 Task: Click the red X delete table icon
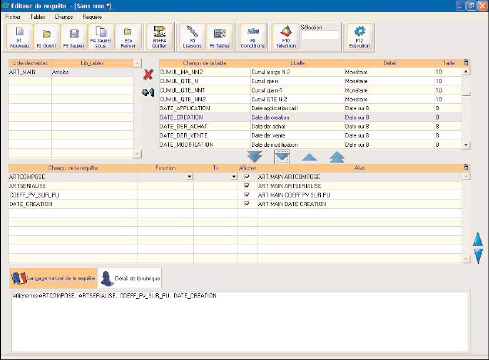coord(148,74)
